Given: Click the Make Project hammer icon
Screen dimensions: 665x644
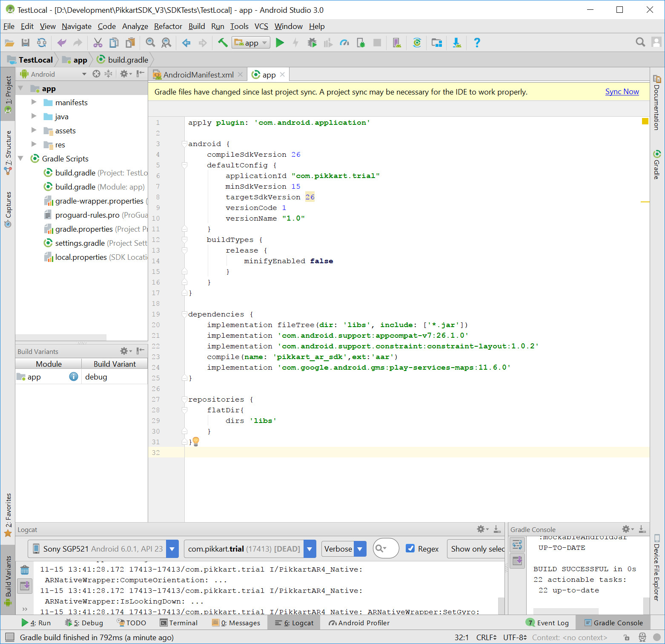Looking at the screenshot, I should [223, 43].
